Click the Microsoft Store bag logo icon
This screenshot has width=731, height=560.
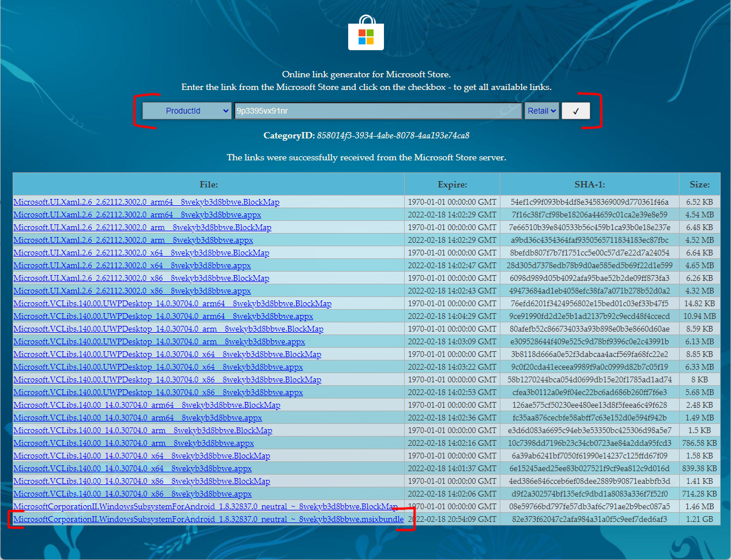point(366,33)
